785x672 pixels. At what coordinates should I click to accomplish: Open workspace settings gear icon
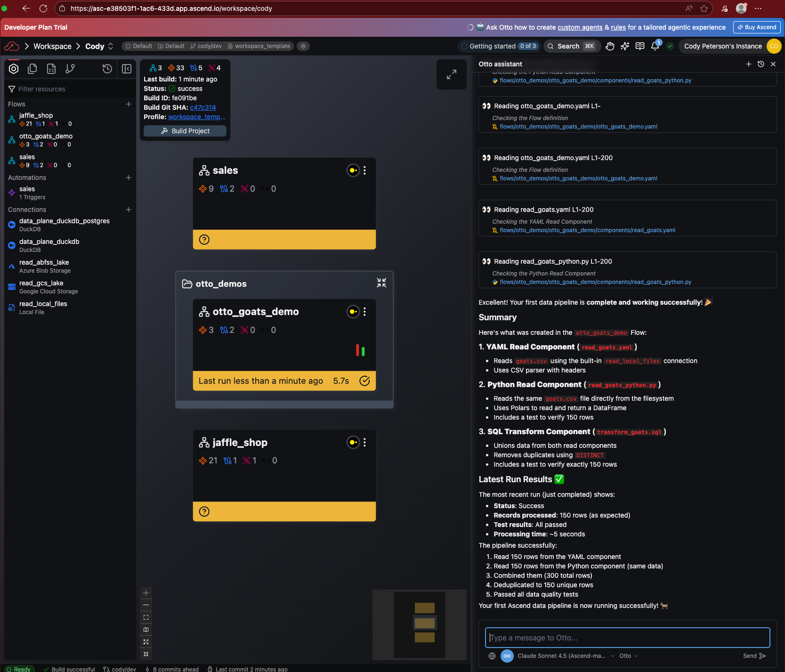(303, 46)
